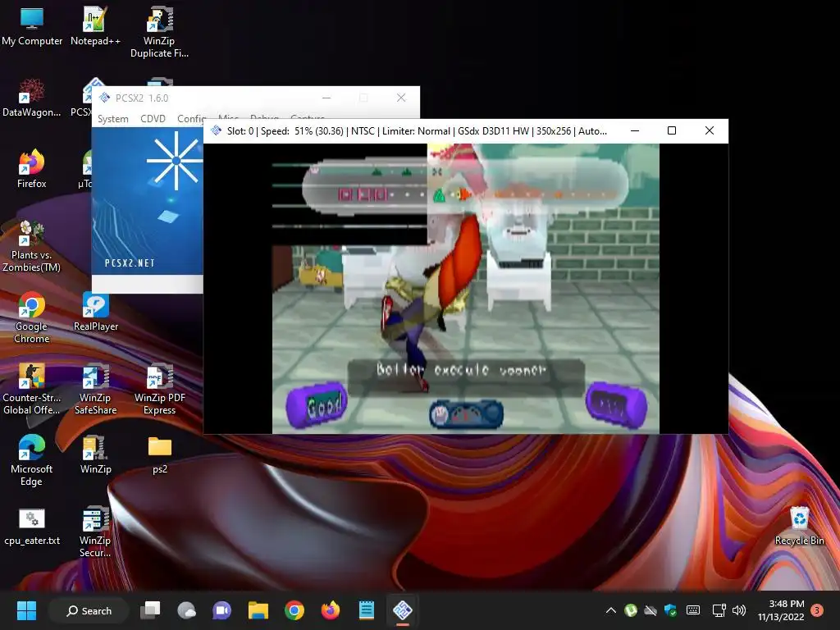Open the cpu_eater.txt file

coord(32,526)
